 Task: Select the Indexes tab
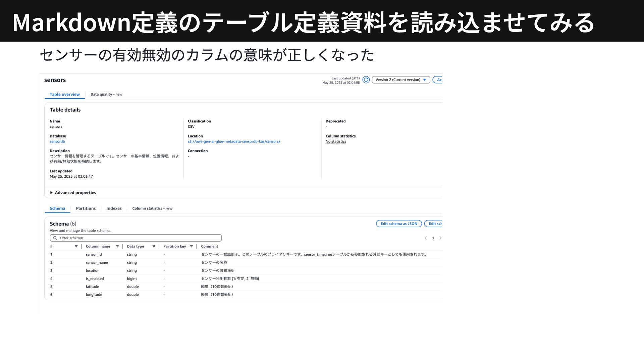pos(114,208)
